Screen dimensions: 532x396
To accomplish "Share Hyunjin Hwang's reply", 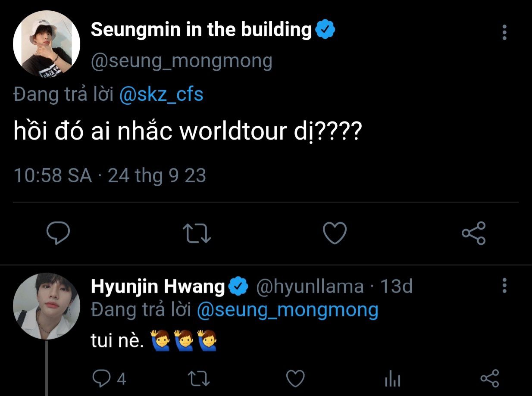I will (x=489, y=379).
